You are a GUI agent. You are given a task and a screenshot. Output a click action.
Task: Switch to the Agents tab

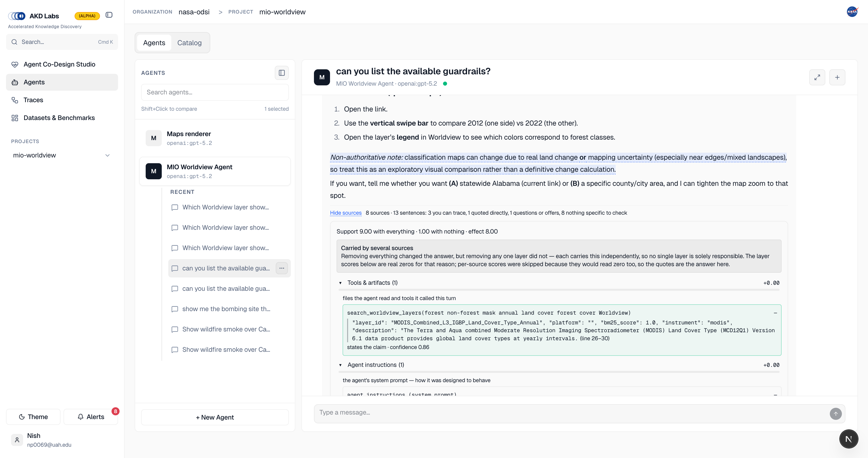pyautogui.click(x=154, y=43)
